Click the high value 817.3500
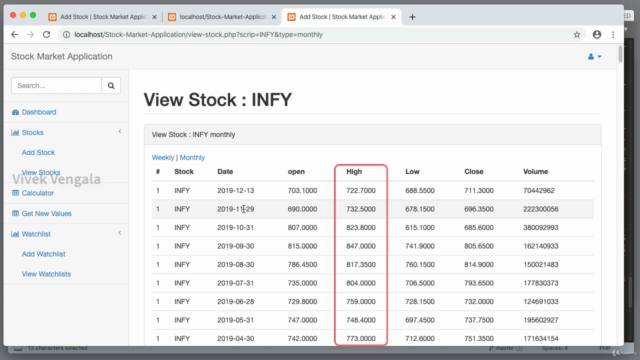The image size is (640, 360). point(361,264)
